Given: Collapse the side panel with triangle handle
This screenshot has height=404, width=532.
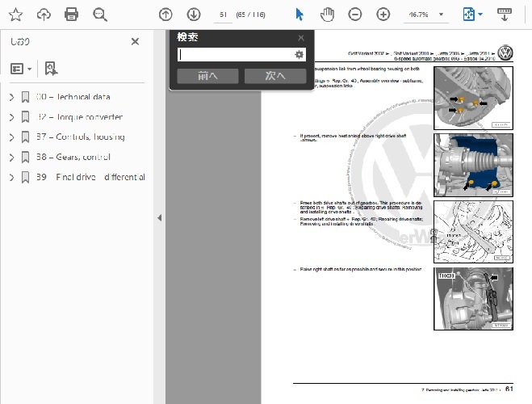Looking at the screenshot, I should tap(160, 218).
